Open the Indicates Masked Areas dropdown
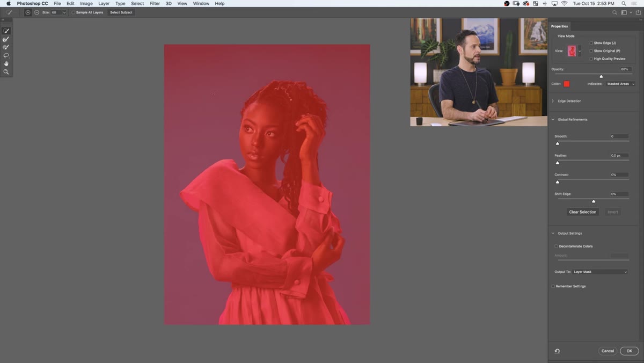Image resolution: width=644 pixels, height=363 pixels. [x=620, y=84]
